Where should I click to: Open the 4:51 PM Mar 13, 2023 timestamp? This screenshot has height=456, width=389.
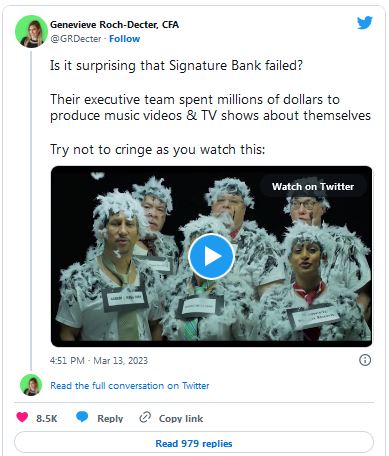pyautogui.click(x=99, y=360)
